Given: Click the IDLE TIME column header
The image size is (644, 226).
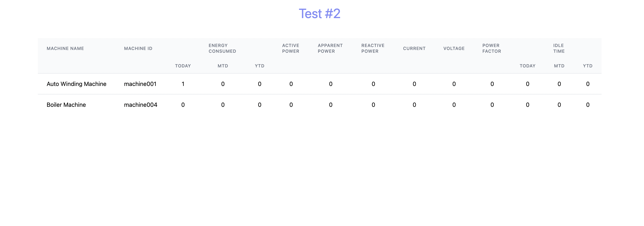Looking at the screenshot, I should pos(558,48).
